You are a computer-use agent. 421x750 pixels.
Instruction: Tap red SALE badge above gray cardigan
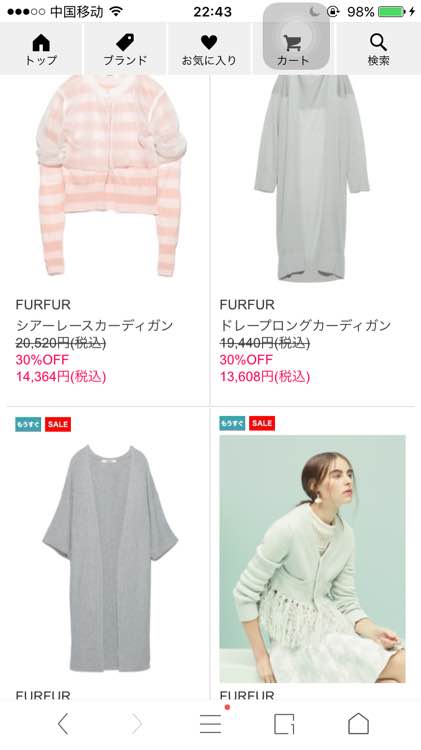pyautogui.click(x=58, y=424)
